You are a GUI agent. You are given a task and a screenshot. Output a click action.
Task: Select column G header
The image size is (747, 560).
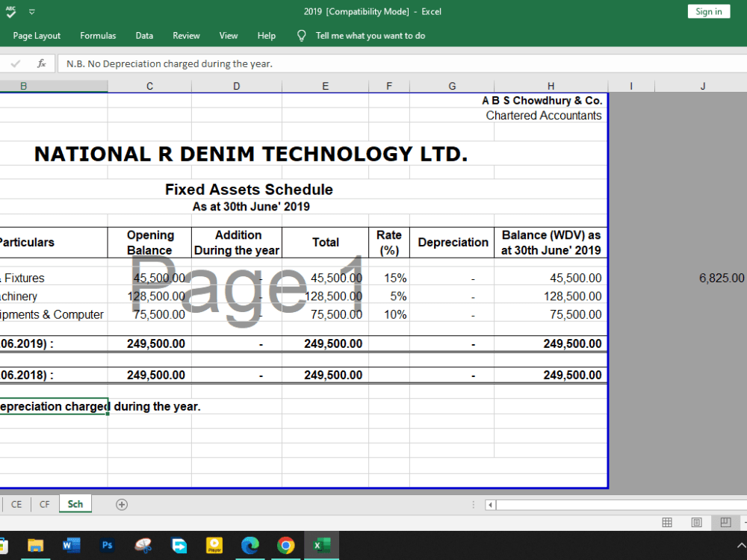point(452,86)
